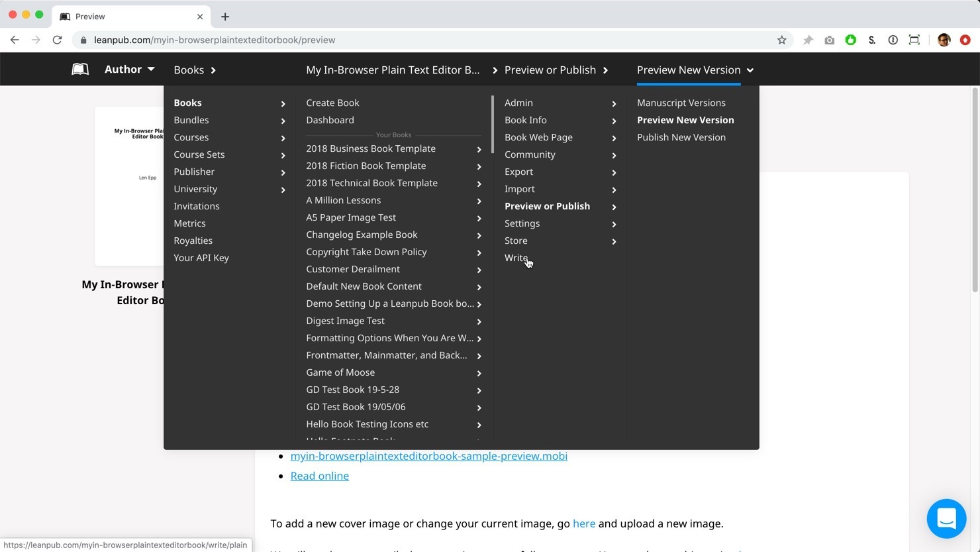Viewport: 980px width, 552px height.
Task: Click the Read online link
Action: 319,476
